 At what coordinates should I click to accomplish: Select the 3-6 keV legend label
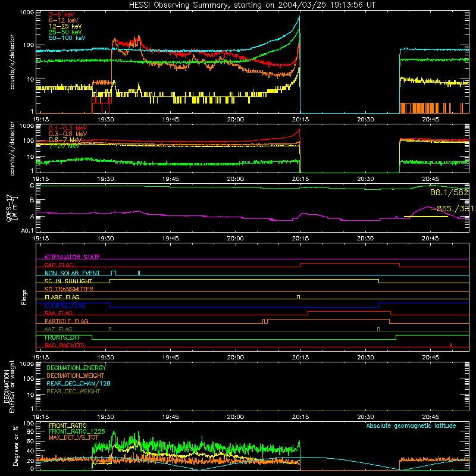tap(62, 14)
